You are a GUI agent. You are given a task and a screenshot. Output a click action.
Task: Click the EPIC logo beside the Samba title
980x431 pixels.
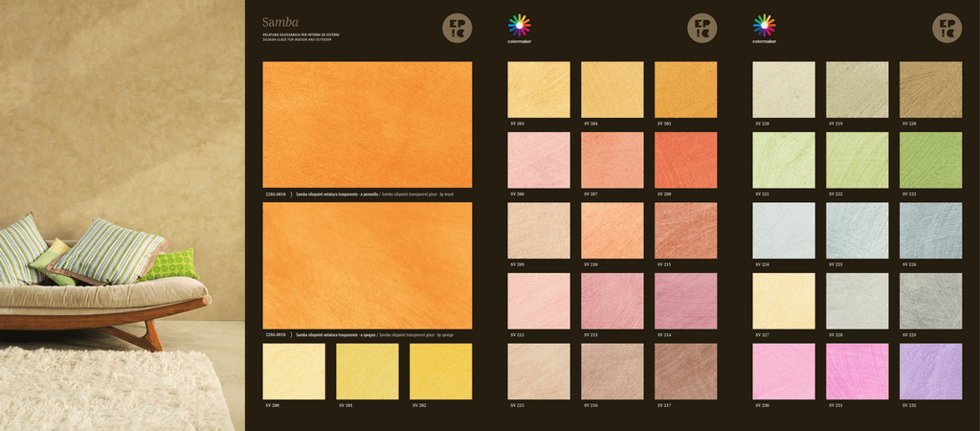[x=457, y=28]
